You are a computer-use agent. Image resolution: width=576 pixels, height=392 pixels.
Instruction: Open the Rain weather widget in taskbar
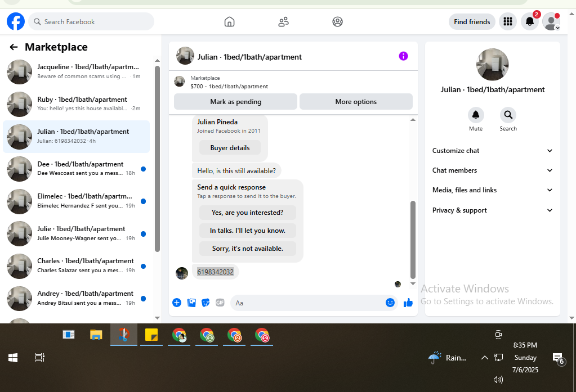coord(448,358)
